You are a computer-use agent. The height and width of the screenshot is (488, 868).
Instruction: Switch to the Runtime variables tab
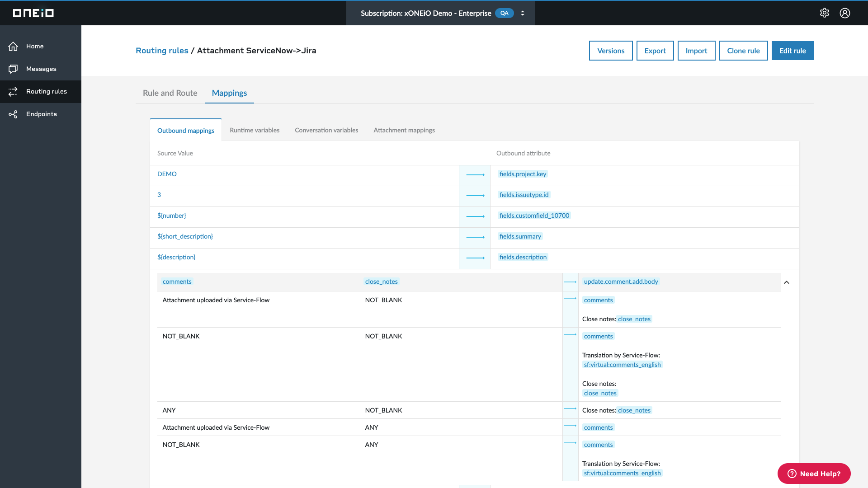point(255,130)
